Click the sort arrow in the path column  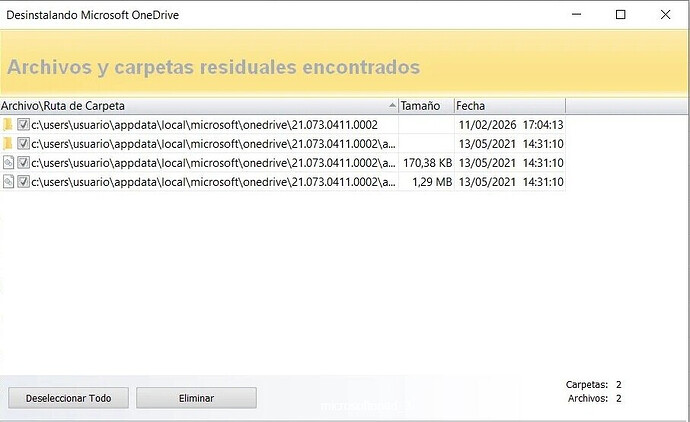(x=392, y=105)
